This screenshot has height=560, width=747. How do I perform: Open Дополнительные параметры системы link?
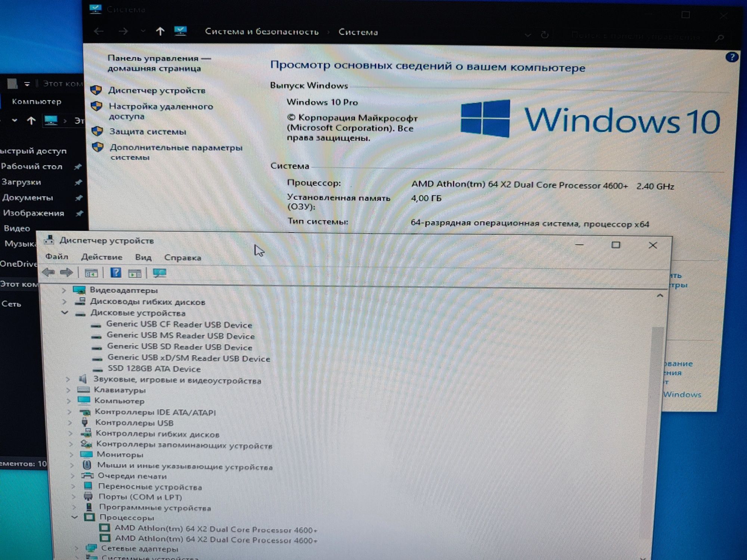tap(176, 152)
